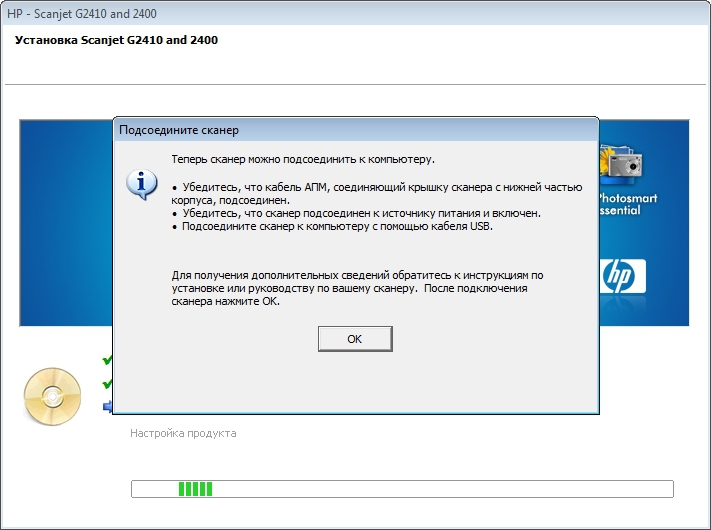The image size is (711, 530).
Task: Click the 'Настройка продукта' status text
Action: click(183, 433)
